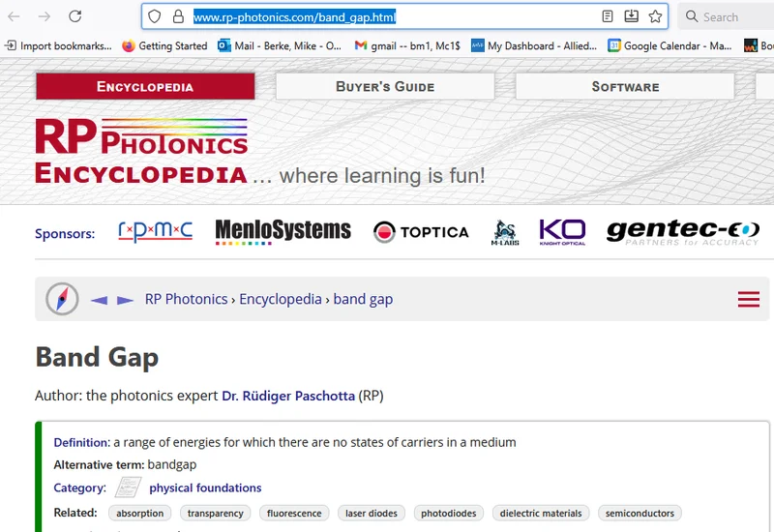
Task: Open related term absorption
Action: click(x=139, y=514)
